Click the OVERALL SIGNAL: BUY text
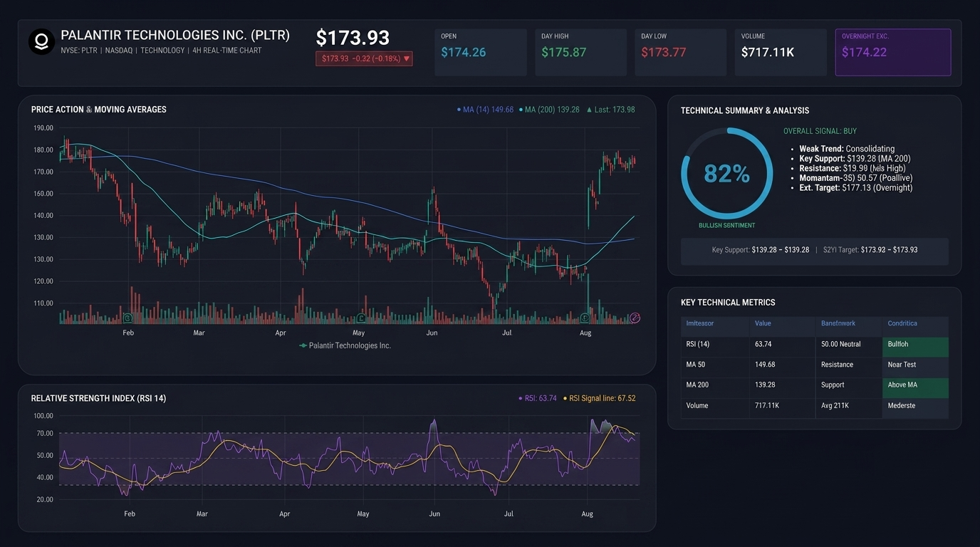 point(820,131)
